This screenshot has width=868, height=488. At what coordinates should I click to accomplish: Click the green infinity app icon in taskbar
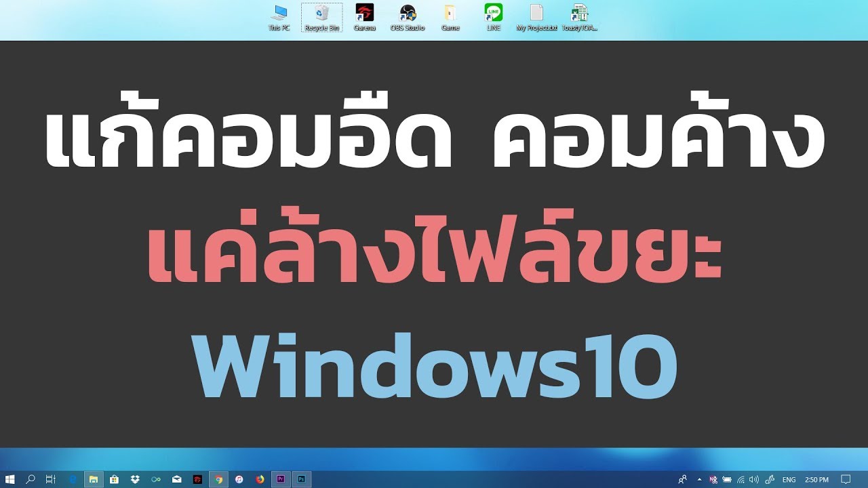pyautogui.click(x=156, y=479)
